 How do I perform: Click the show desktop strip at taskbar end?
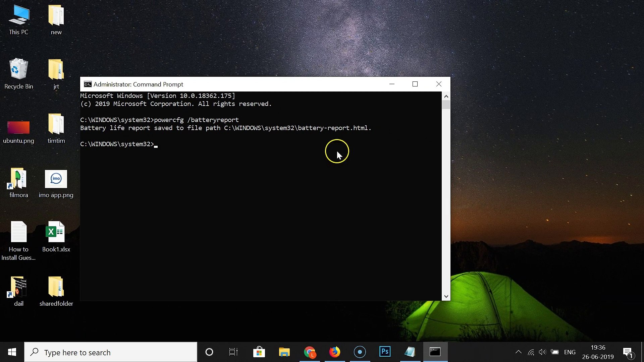(642, 352)
